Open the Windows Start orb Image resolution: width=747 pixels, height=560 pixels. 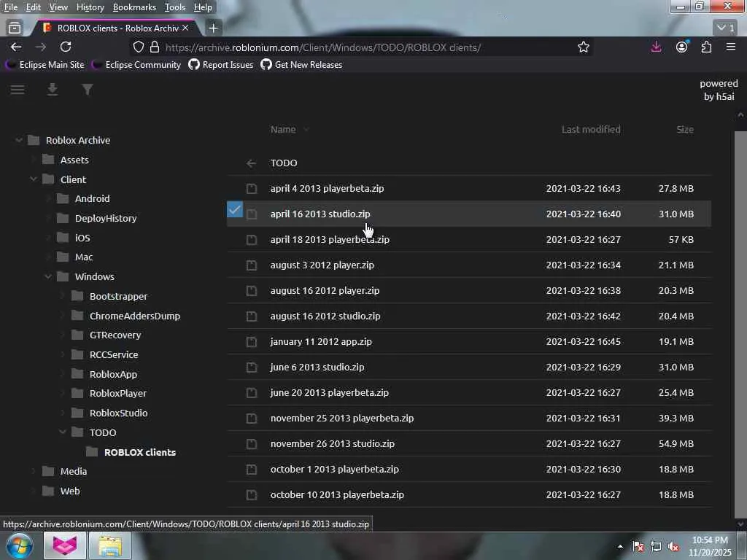pos(20,545)
